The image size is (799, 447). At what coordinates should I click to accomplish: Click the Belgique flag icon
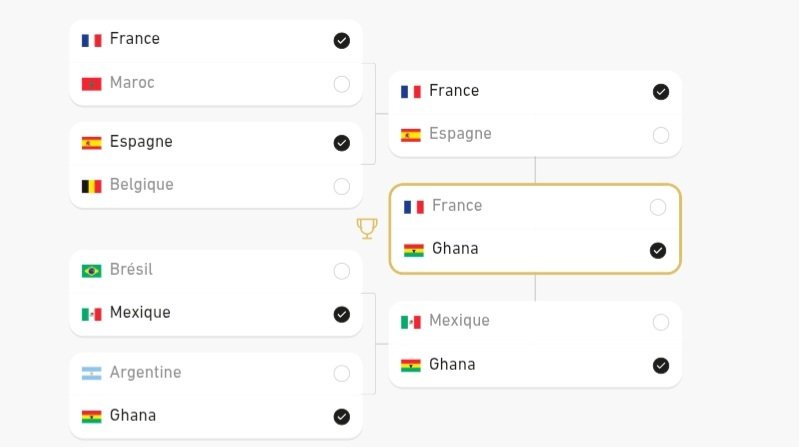click(x=92, y=186)
